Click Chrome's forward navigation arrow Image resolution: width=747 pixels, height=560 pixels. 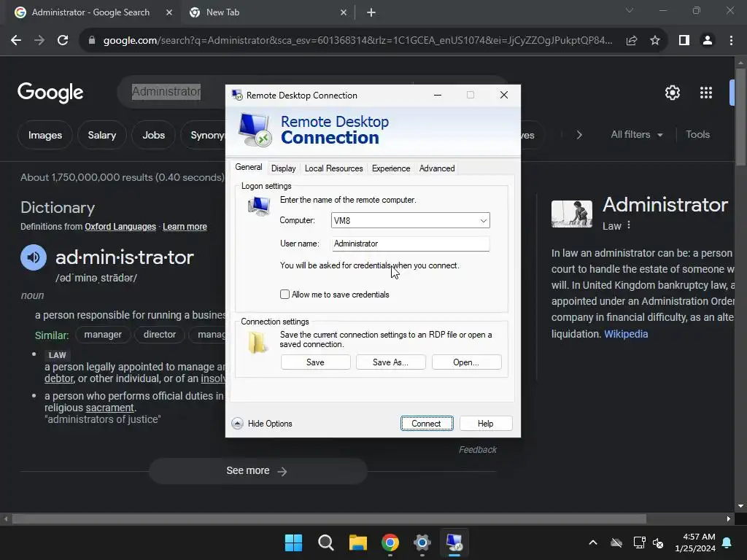39,41
